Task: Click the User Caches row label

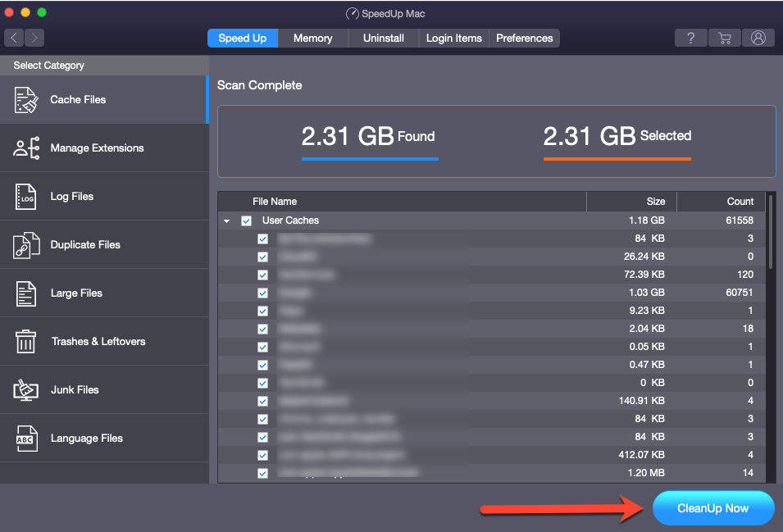Action: 290,221
